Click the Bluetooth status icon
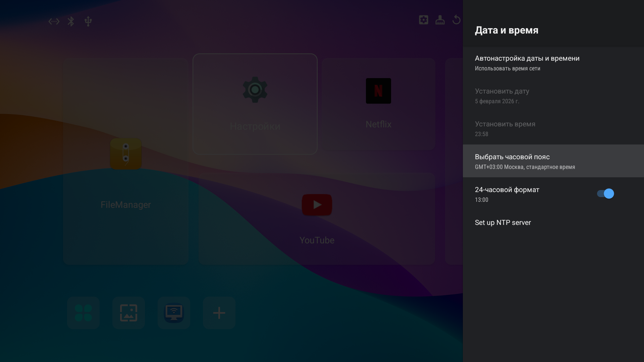The height and width of the screenshot is (362, 644). [71, 21]
